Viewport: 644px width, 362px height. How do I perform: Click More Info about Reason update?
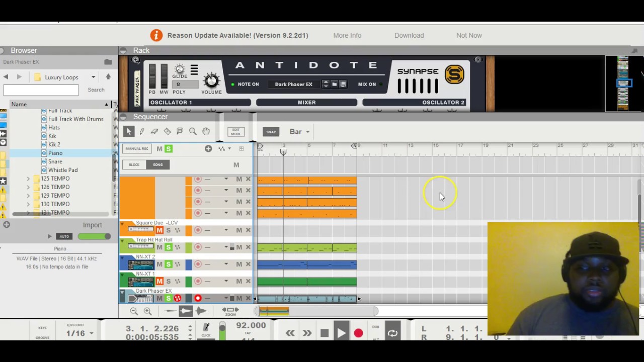click(x=347, y=35)
